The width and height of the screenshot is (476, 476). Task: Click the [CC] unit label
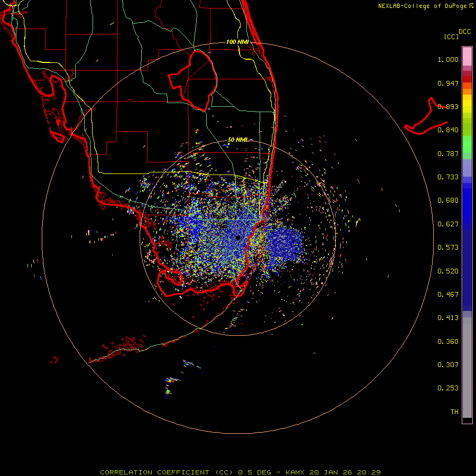click(451, 36)
